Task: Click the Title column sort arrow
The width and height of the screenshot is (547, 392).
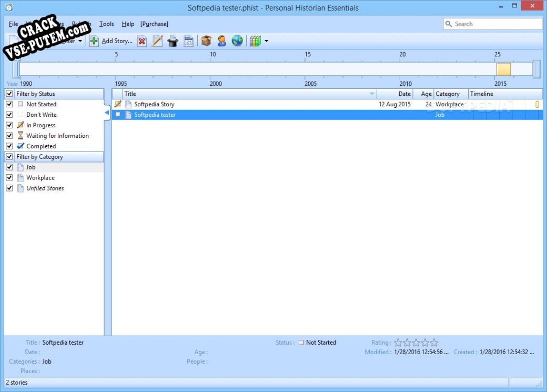Action: 372,94
